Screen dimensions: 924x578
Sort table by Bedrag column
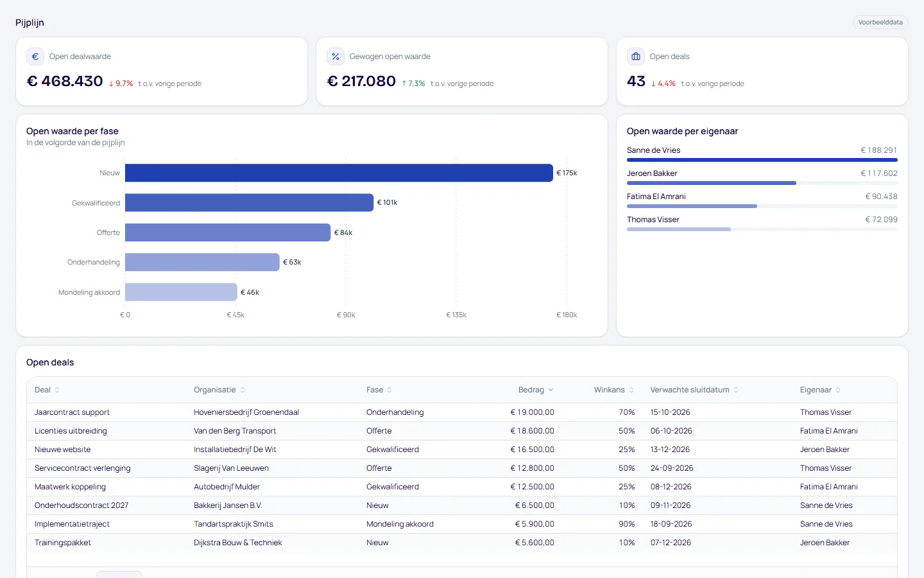(536, 390)
